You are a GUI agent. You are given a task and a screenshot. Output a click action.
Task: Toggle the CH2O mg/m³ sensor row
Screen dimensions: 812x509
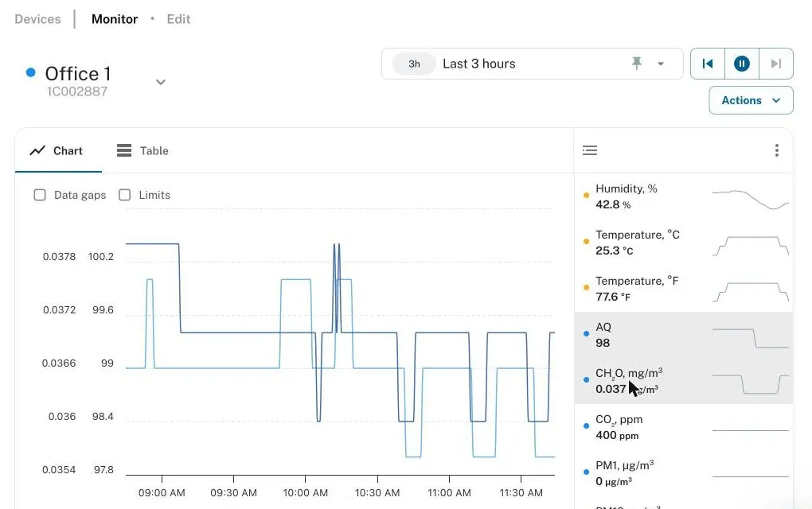click(x=684, y=381)
